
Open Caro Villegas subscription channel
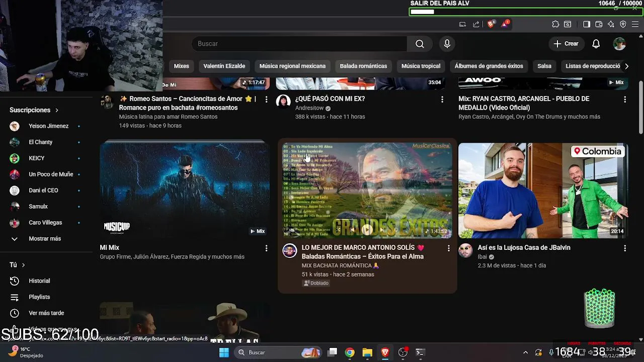46,223
